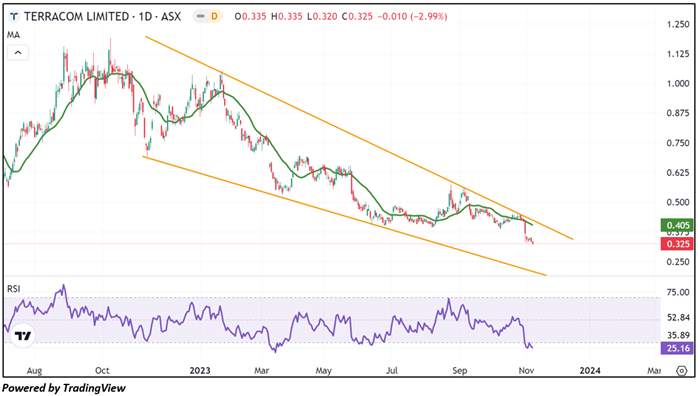Click the Sep time axis label
Screen dimensions: 698x396
459,370
